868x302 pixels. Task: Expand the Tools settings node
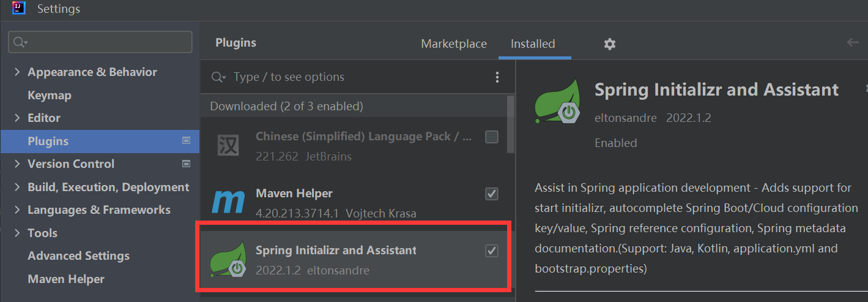[17, 233]
